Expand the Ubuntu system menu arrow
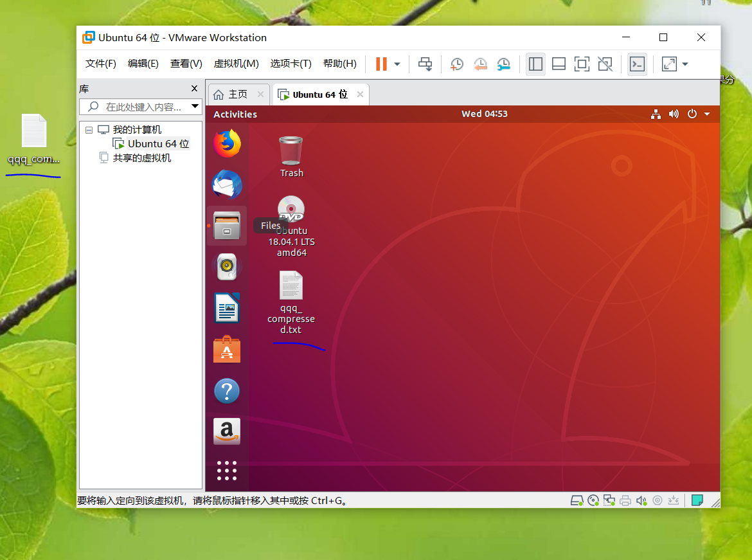The image size is (752, 560). tap(707, 114)
